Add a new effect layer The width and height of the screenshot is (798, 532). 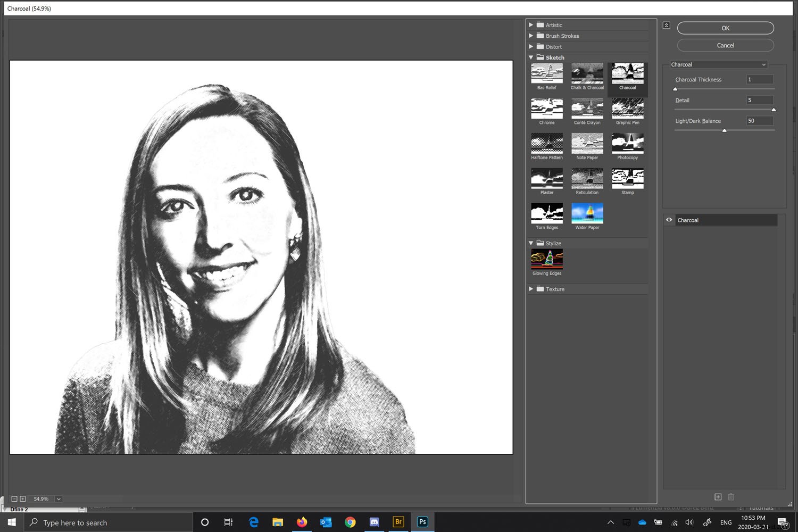(x=718, y=496)
